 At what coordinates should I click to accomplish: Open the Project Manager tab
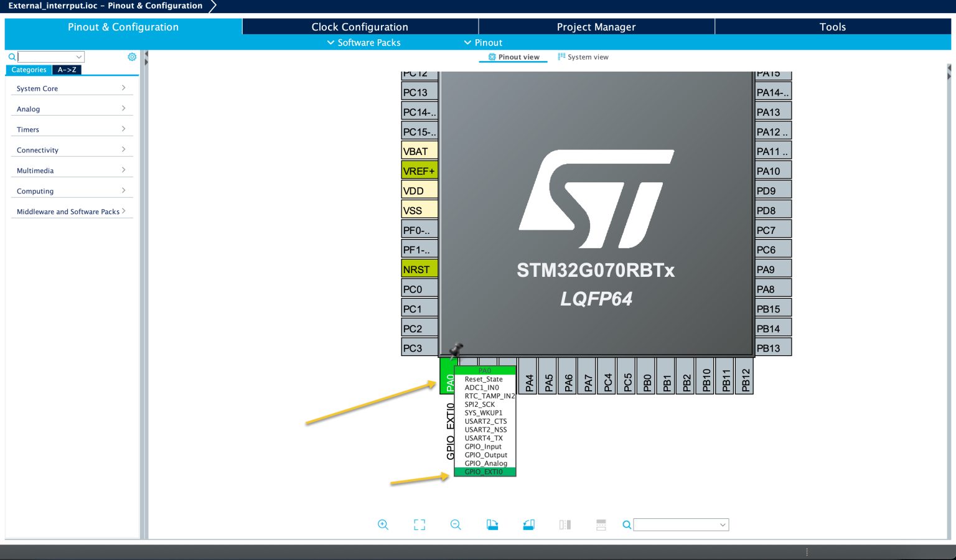pyautogui.click(x=596, y=27)
